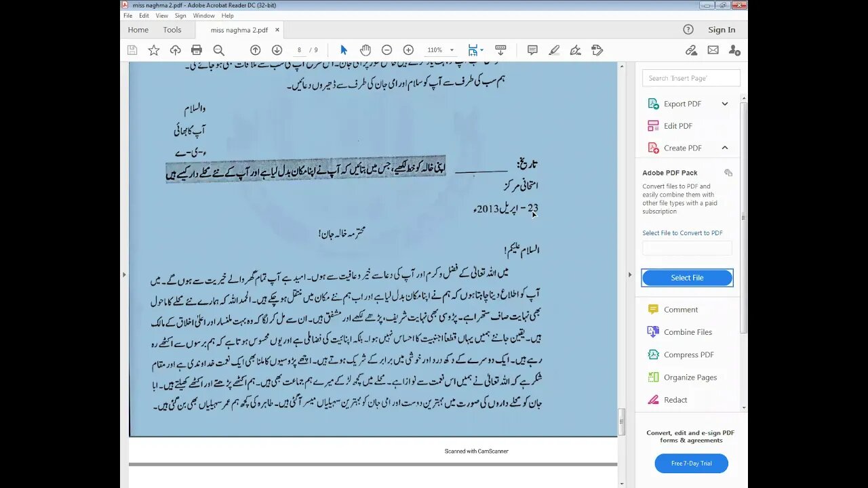Open the Window menu
This screenshot has width=868, height=488.
(203, 16)
